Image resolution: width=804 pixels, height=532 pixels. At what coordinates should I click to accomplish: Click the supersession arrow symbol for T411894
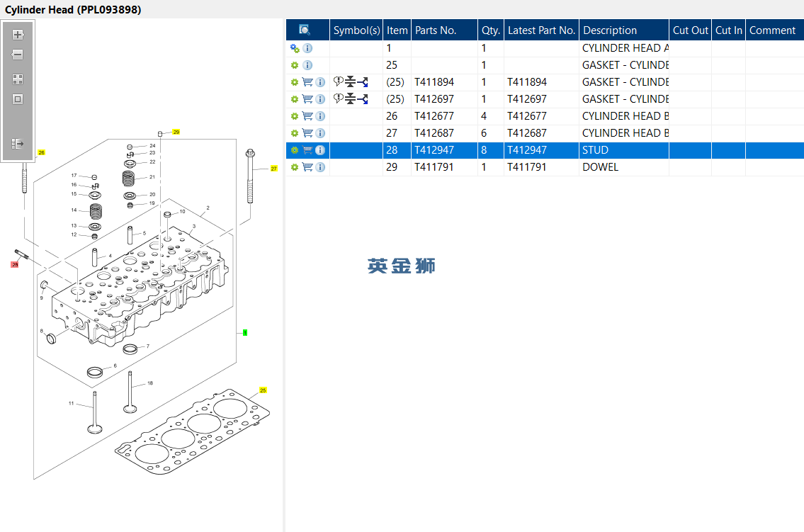coord(363,82)
